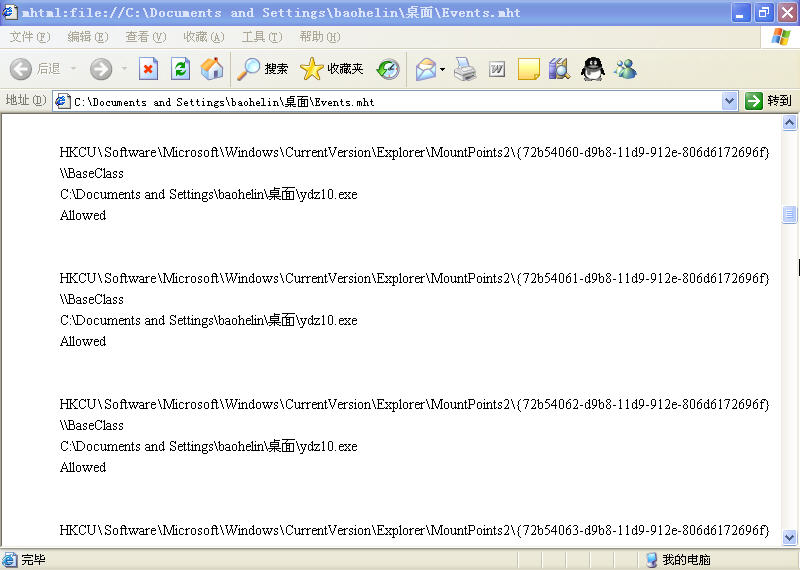Click the second Allowed entry
This screenshot has height=570, width=800.
83,341
